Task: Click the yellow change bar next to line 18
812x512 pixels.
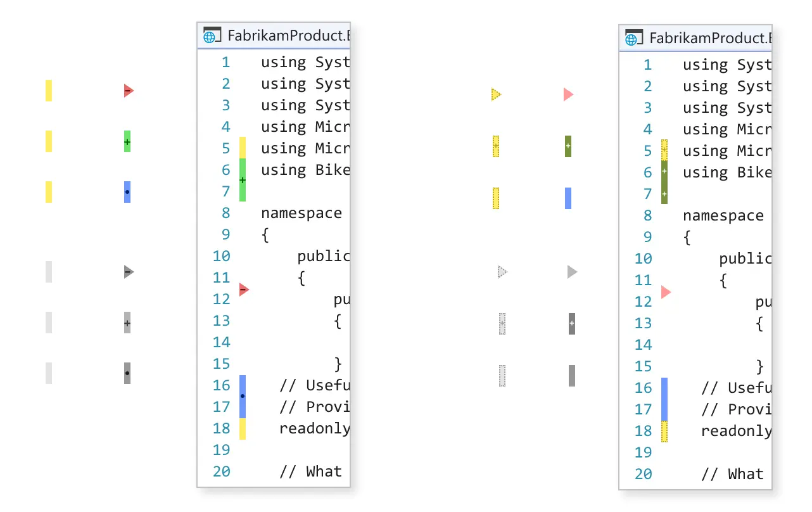Action: (x=242, y=428)
